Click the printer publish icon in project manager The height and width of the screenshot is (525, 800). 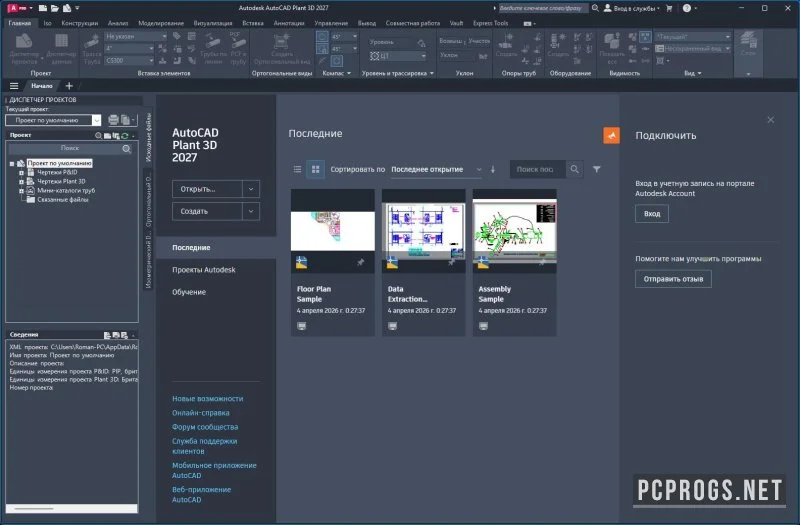pos(113,120)
